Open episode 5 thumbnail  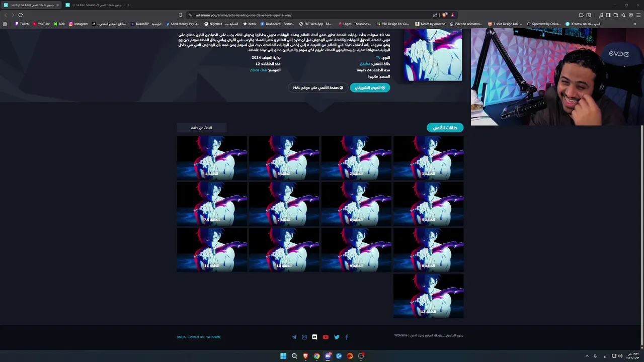(x=428, y=204)
